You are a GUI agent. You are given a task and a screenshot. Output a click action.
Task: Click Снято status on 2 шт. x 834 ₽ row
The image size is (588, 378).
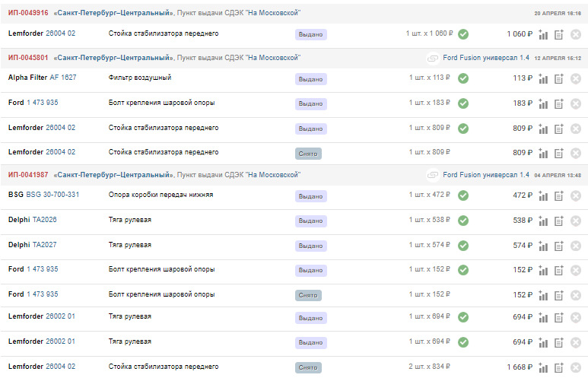pos(308,367)
